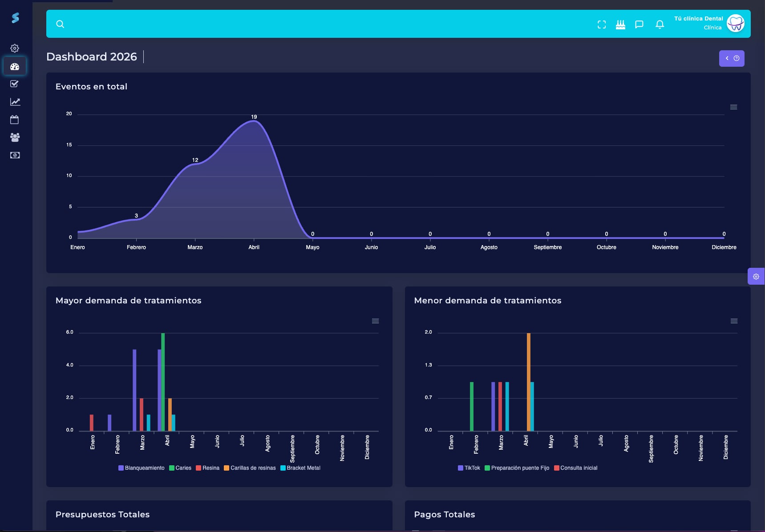This screenshot has width=765, height=532.
Task: Toggle Blanqueamiento legend series
Action: point(142,468)
